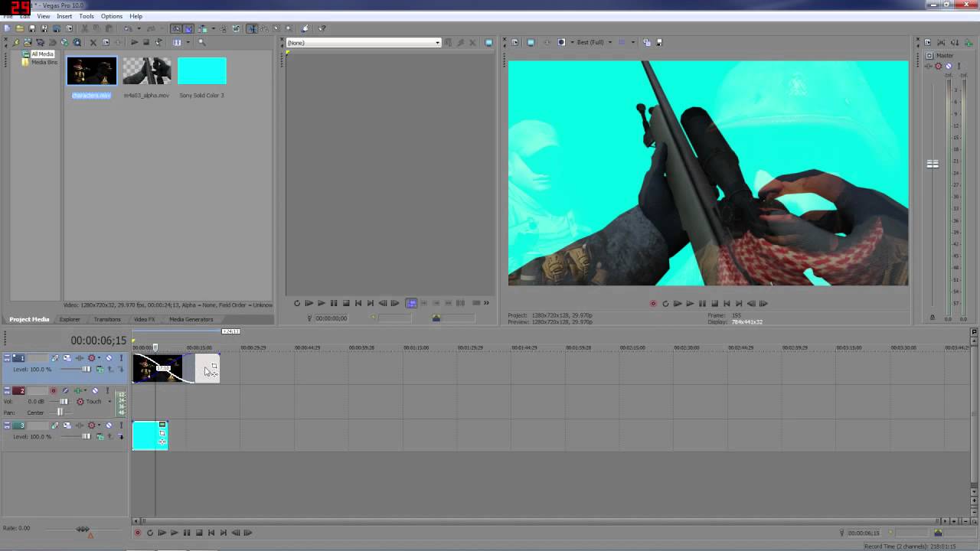The width and height of the screenshot is (980, 551).
Task: Click Make Compositing Child on track 3
Action: [x=120, y=436]
